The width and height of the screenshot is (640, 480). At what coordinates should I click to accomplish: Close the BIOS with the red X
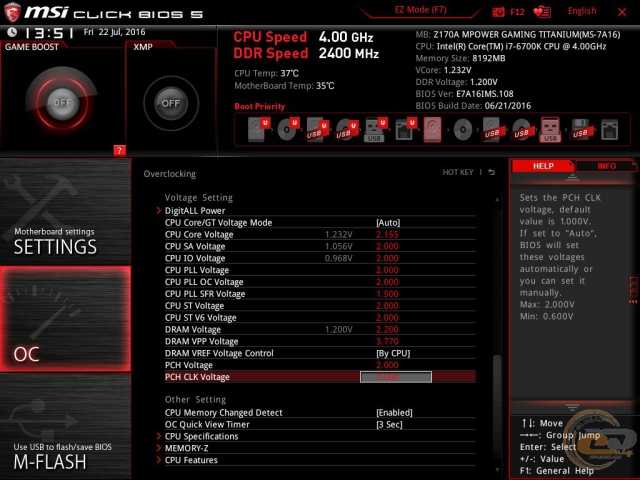coord(622,12)
